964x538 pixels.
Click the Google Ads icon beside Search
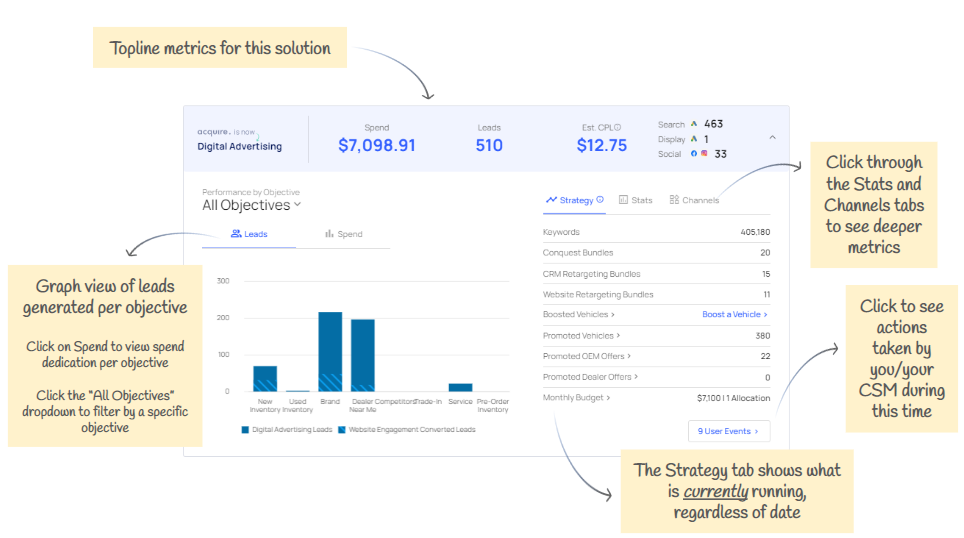click(x=694, y=125)
